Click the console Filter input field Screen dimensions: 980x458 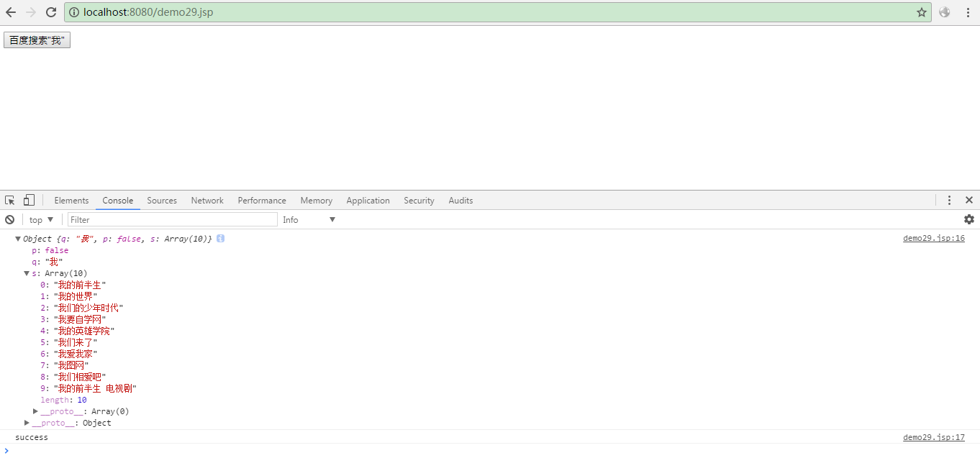pos(172,220)
